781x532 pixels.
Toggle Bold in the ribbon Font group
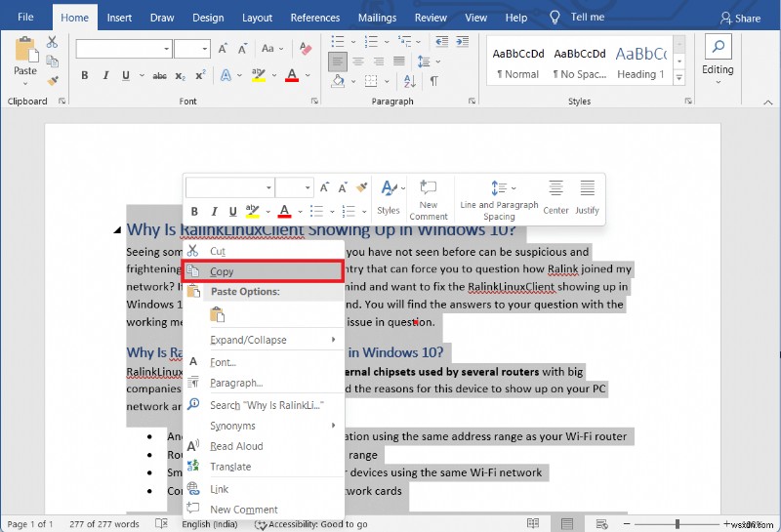coord(85,75)
